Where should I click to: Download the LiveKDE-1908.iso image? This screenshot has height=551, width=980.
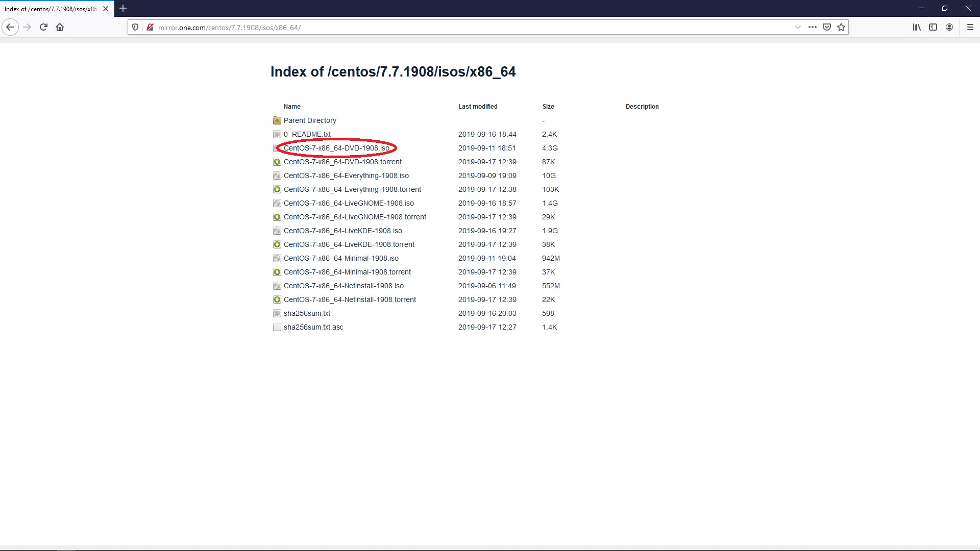343,231
